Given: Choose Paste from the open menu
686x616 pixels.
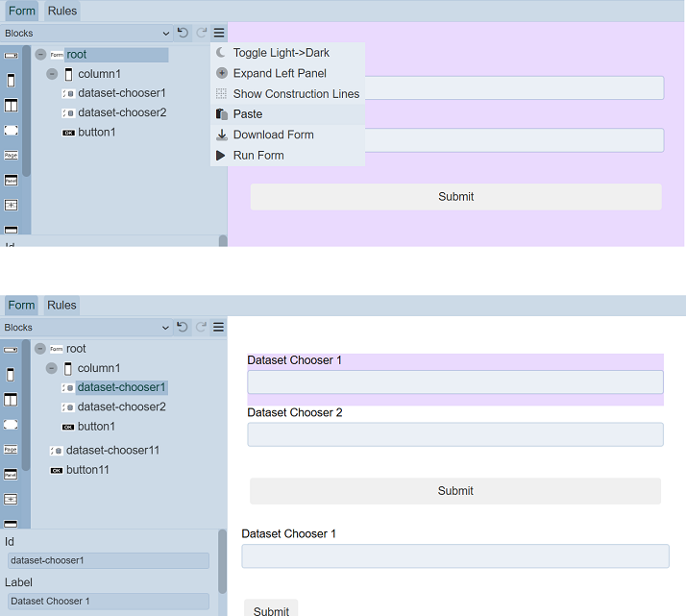Looking at the screenshot, I should point(247,114).
